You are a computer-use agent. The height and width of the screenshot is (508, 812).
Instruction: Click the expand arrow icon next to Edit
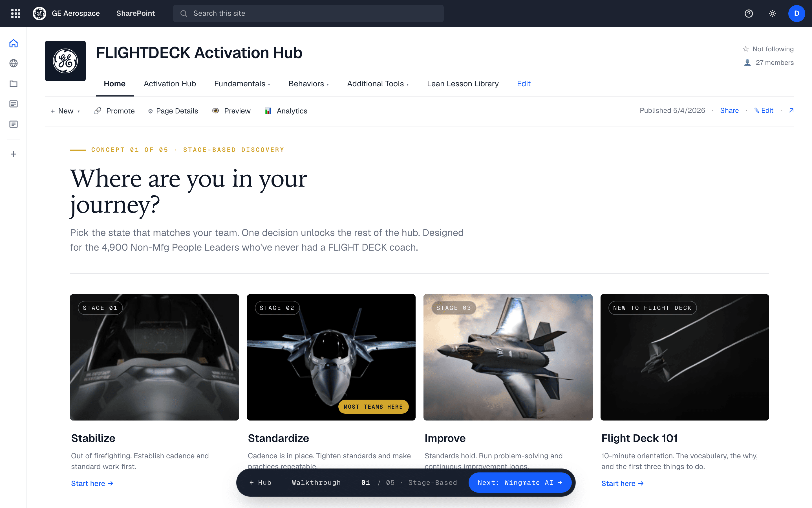click(791, 110)
